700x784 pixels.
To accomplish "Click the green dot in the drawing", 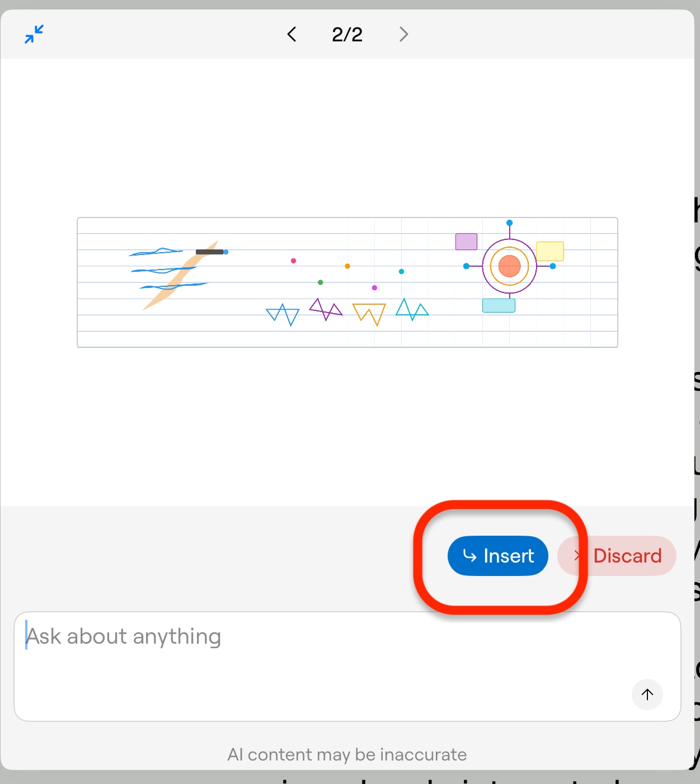I will point(320,282).
